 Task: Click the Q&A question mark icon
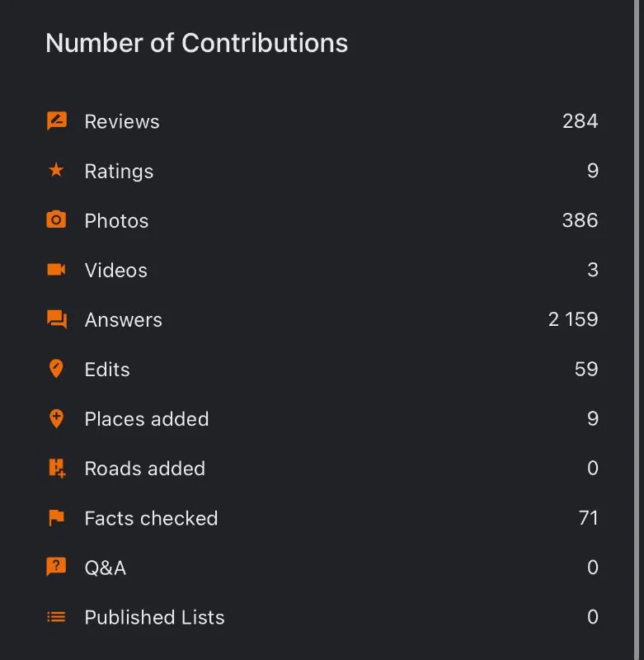pos(56,568)
